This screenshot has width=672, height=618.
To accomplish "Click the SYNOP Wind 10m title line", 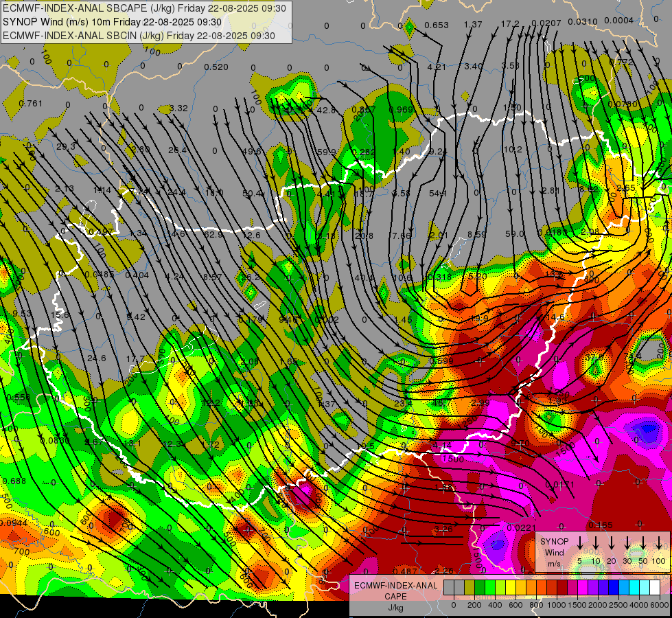I will tap(112, 22).
